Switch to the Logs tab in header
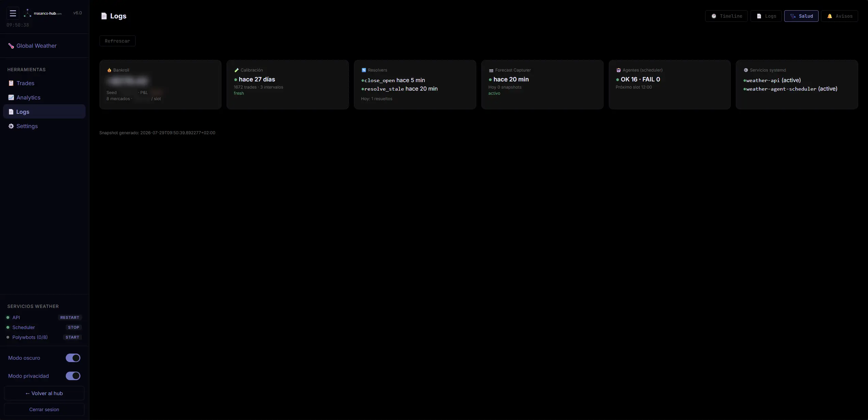 point(766,16)
